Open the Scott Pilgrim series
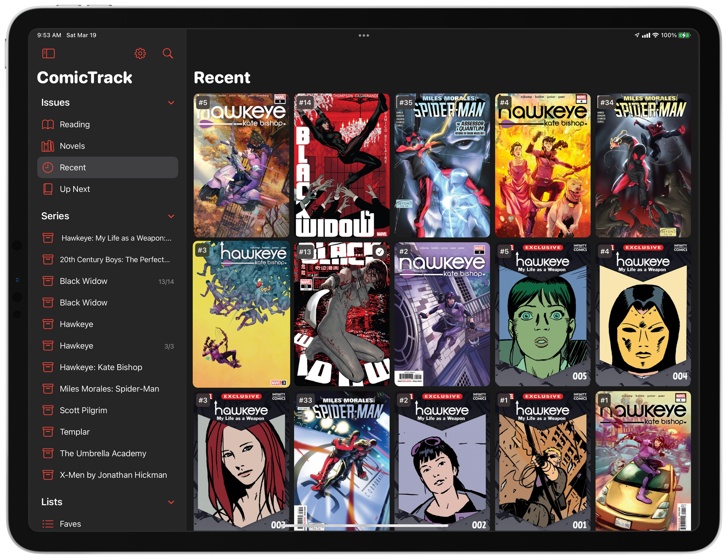This screenshot has height=560, width=728. [108, 410]
